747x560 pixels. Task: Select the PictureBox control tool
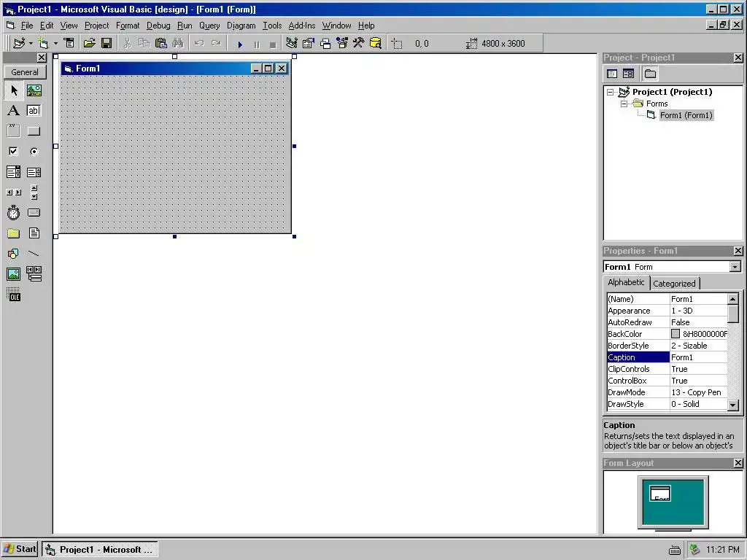pyautogui.click(x=34, y=90)
